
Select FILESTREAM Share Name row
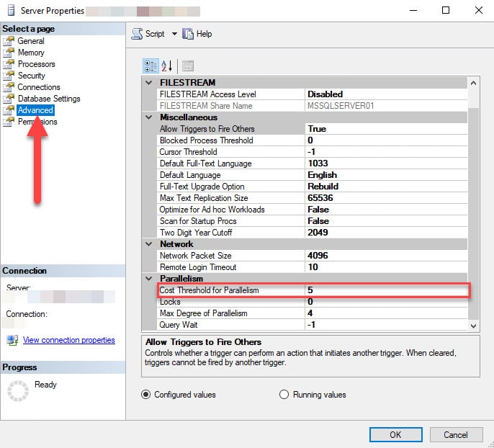click(312, 106)
